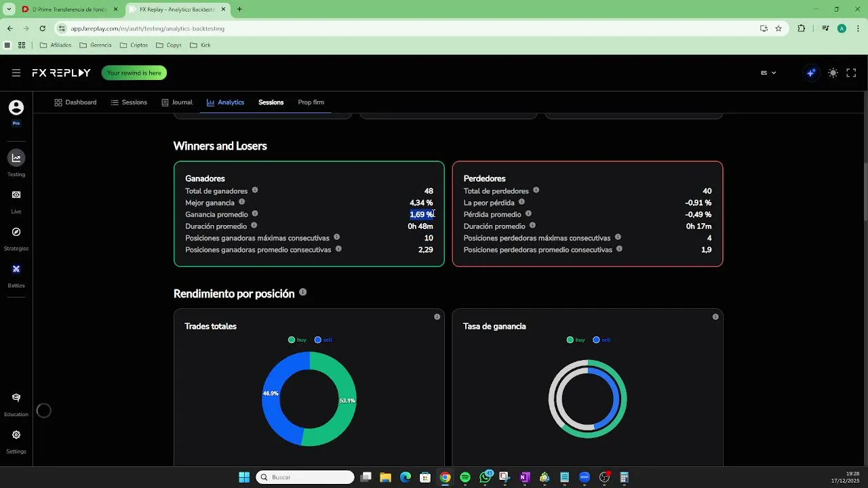
Task: Open the blue AI sparkle assistant icon
Action: coord(811,73)
